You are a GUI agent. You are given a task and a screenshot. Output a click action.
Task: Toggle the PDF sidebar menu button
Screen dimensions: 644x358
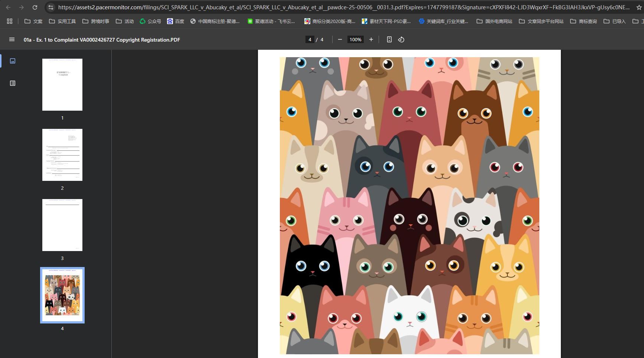tap(12, 39)
